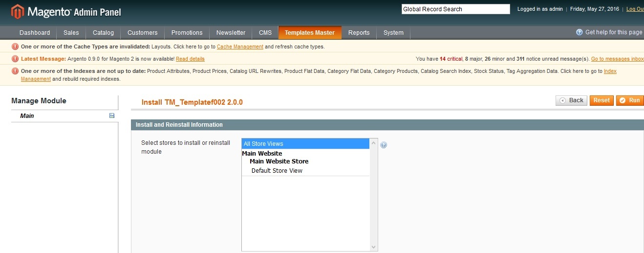Open the Catalog menu
644x253 pixels.
coord(103,33)
